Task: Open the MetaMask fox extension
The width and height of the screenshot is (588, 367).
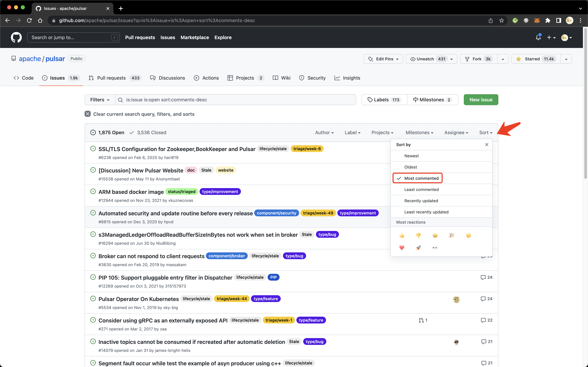Action: (x=537, y=20)
